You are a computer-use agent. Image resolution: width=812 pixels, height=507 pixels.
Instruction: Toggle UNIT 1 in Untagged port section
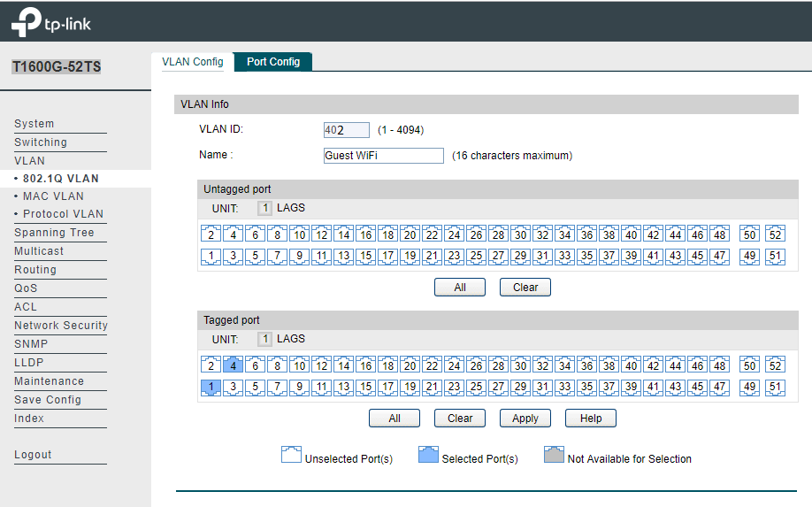click(264, 208)
